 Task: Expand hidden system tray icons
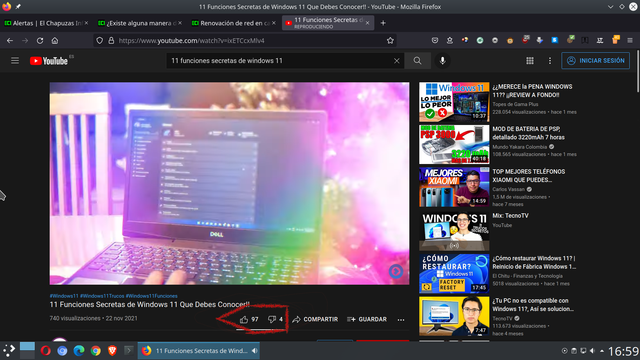602,351
